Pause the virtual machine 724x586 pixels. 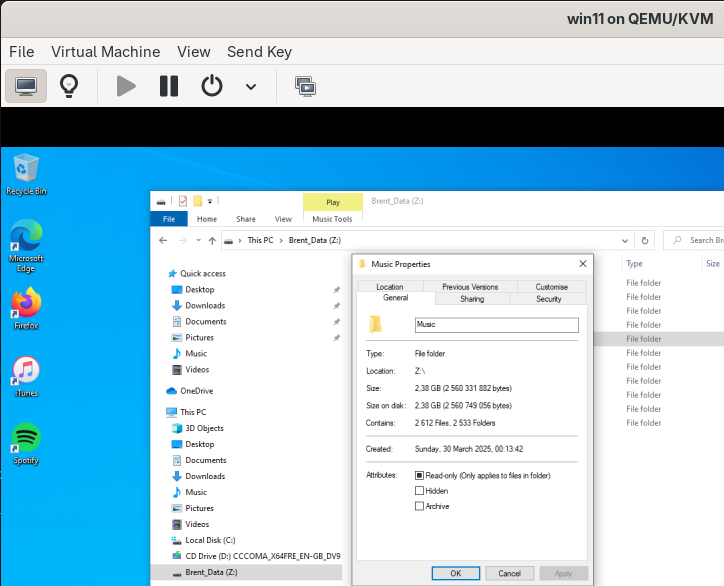(x=169, y=86)
